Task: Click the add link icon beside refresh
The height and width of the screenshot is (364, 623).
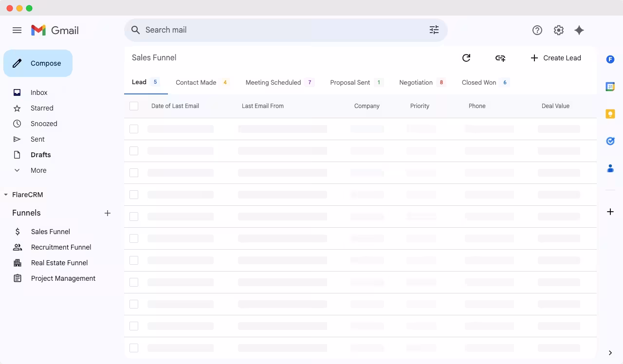Action: click(x=500, y=58)
